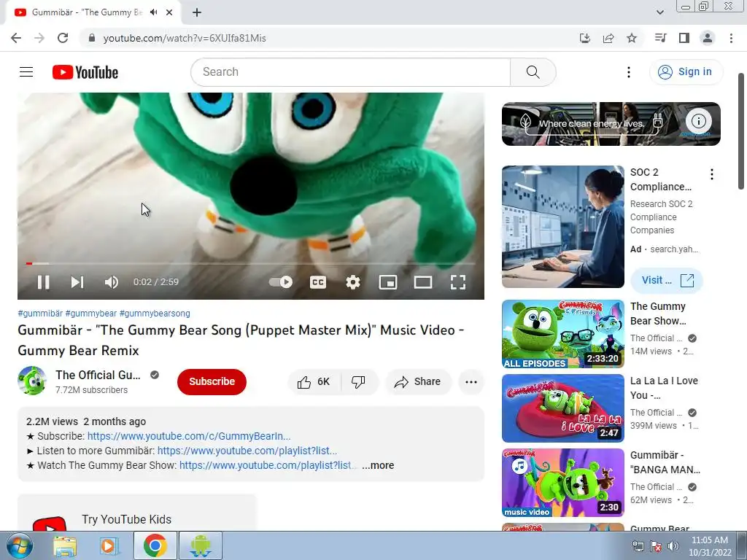The width and height of the screenshot is (747, 560).
Task: Play Gummibär BANGA MAN video thumbnail
Action: (562, 483)
